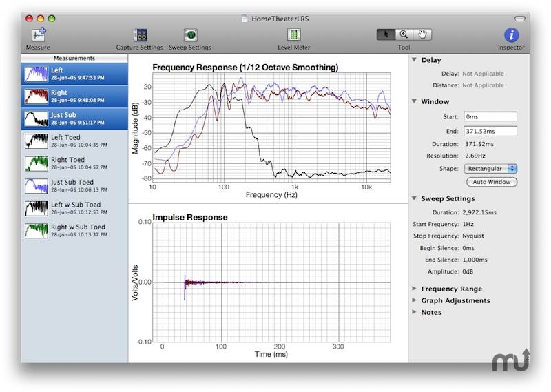Click the Delay value Not Applicable

click(484, 74)
